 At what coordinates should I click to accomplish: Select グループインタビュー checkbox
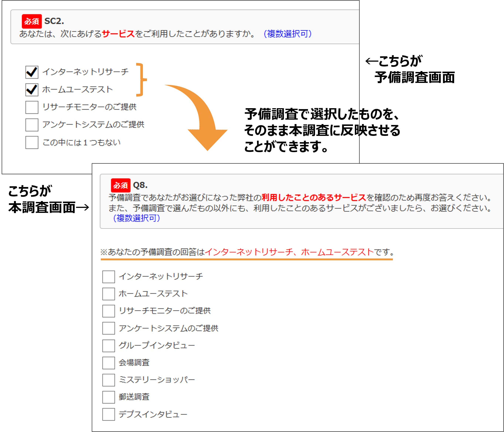click(x=109, y=346)
